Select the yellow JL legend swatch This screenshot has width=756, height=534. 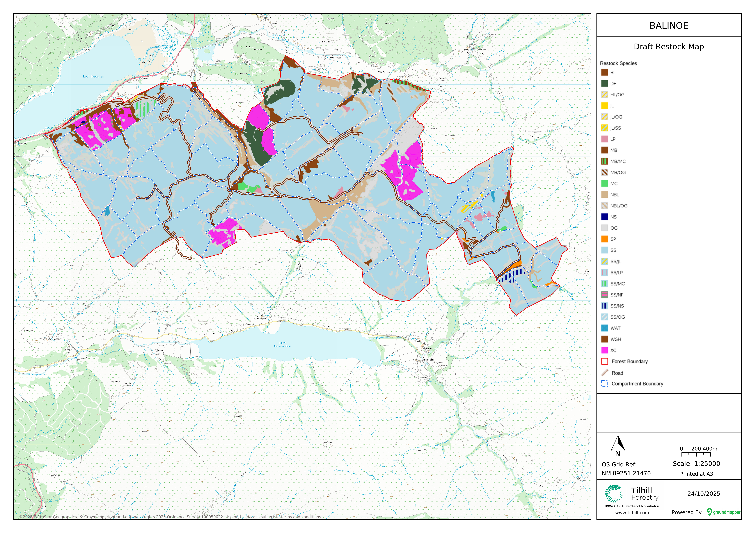point(605,106)
